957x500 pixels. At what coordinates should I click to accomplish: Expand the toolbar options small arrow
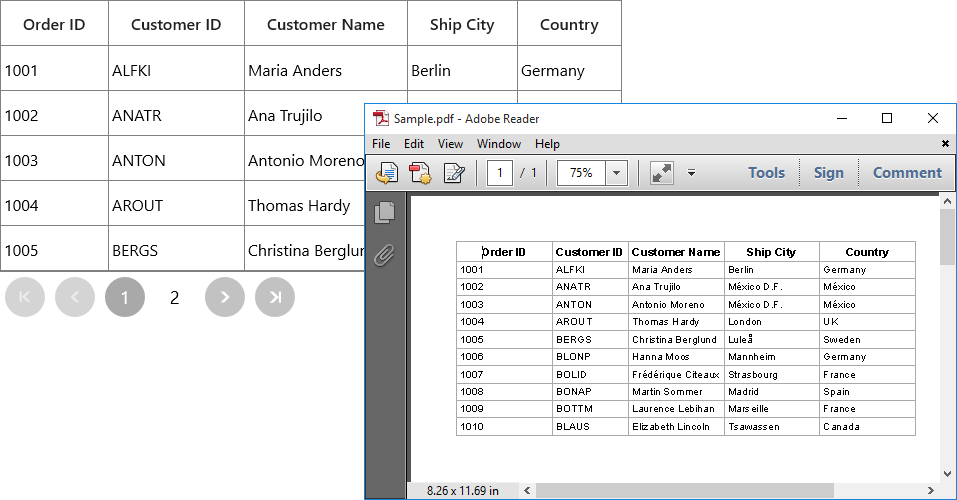[692, 173]
